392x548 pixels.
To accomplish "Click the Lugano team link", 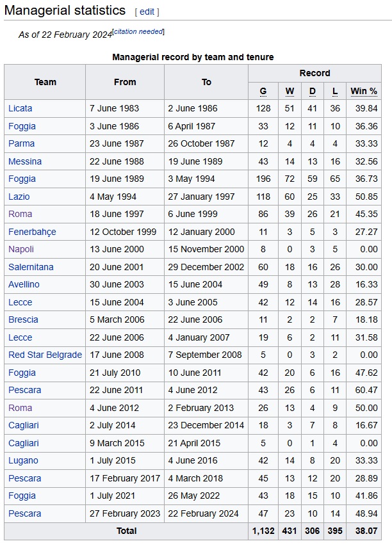I will (23, 461).
